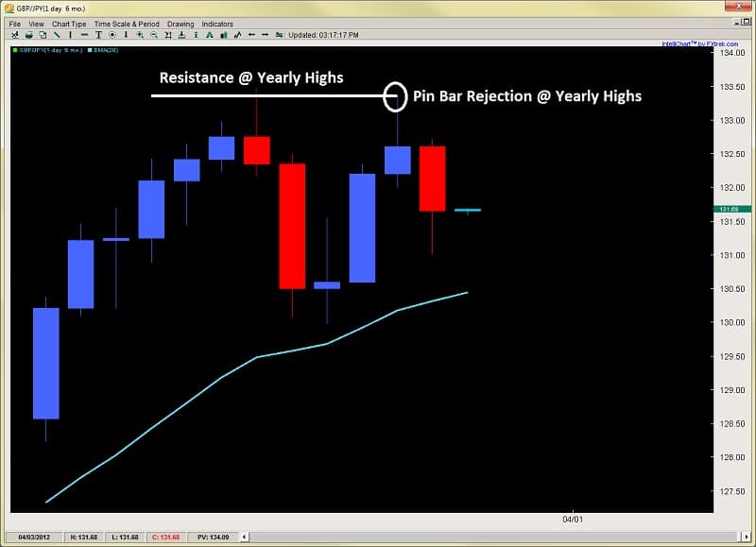
Task: Click the 127.50 price axis label
Action: pyautogui.click(x=732, y=491)
